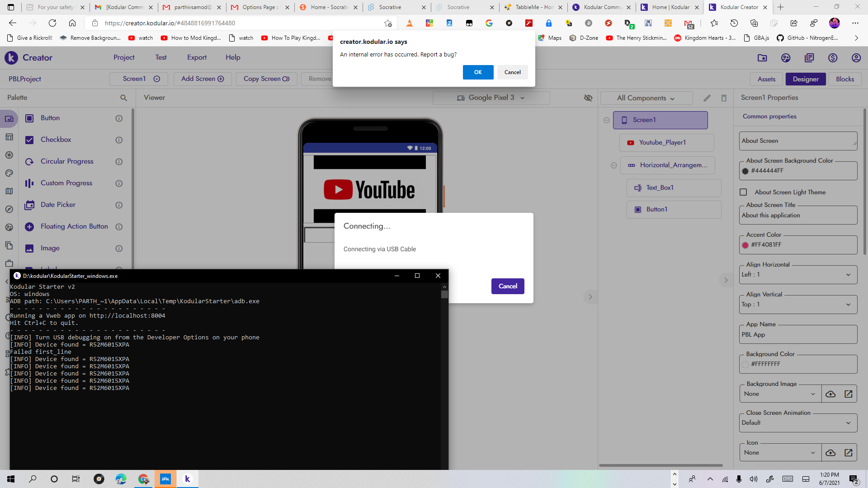The height and width of the screenshot is (488, 868).
Task: Click the Copy Screen button
Action: coord(266,79)
